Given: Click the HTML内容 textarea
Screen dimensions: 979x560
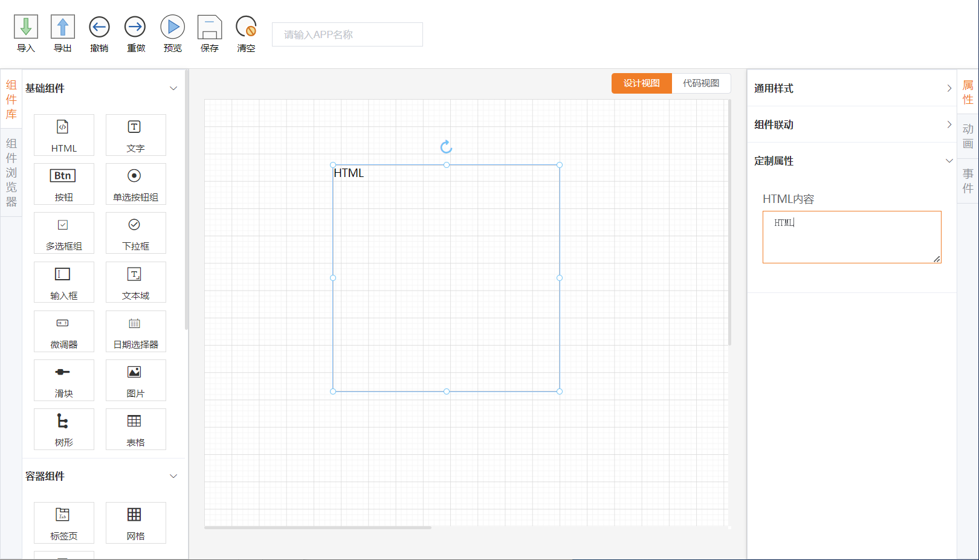Looking at the screenshot, I should click(852, 237).
